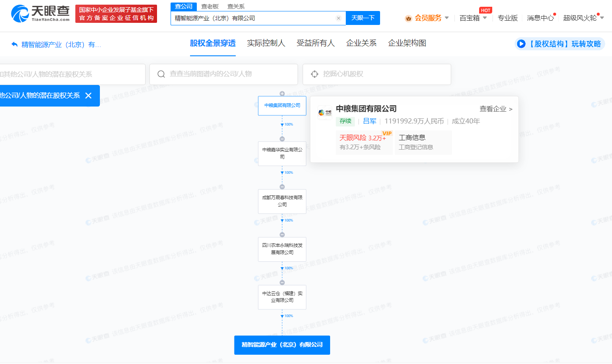
Task: Click the 查查当前图谱内的公司/人物 input
Action: (223, 74)
